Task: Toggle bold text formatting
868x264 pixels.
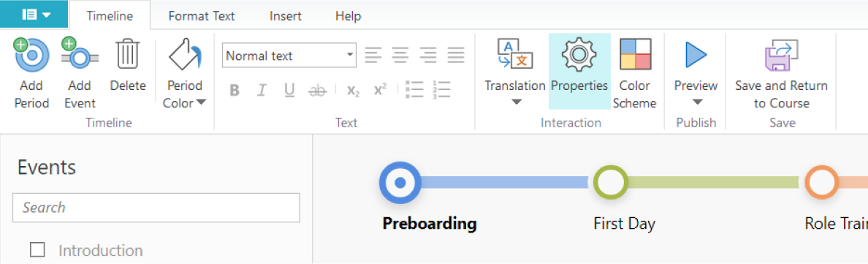Action: 235,90
